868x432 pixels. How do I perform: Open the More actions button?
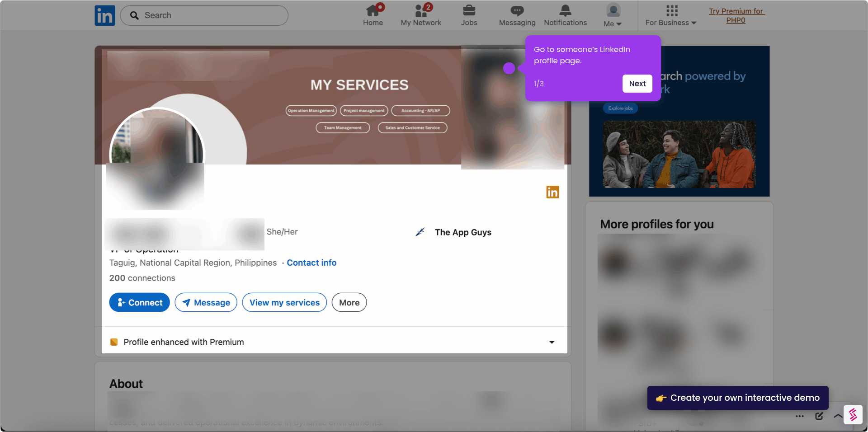pos(349,302)
